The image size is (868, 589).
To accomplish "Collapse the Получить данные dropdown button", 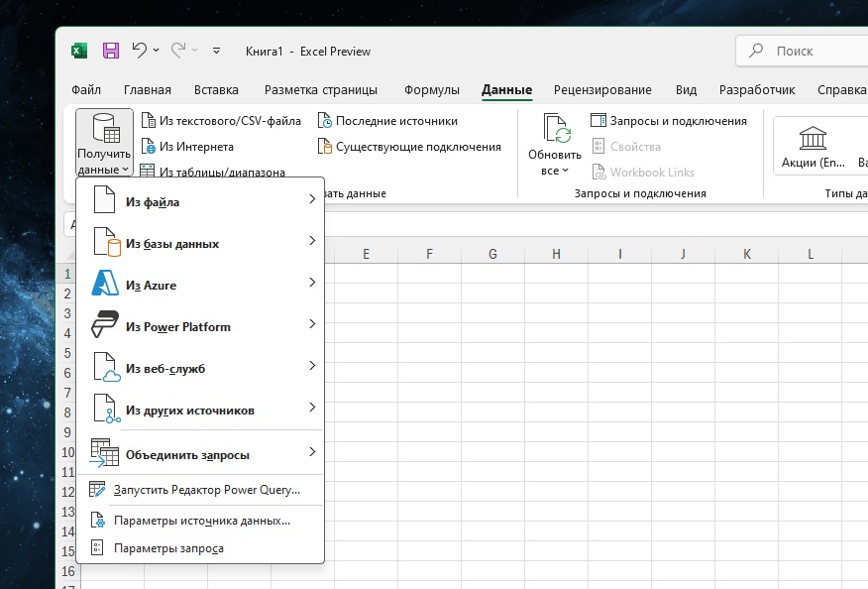I will point(104,143).
